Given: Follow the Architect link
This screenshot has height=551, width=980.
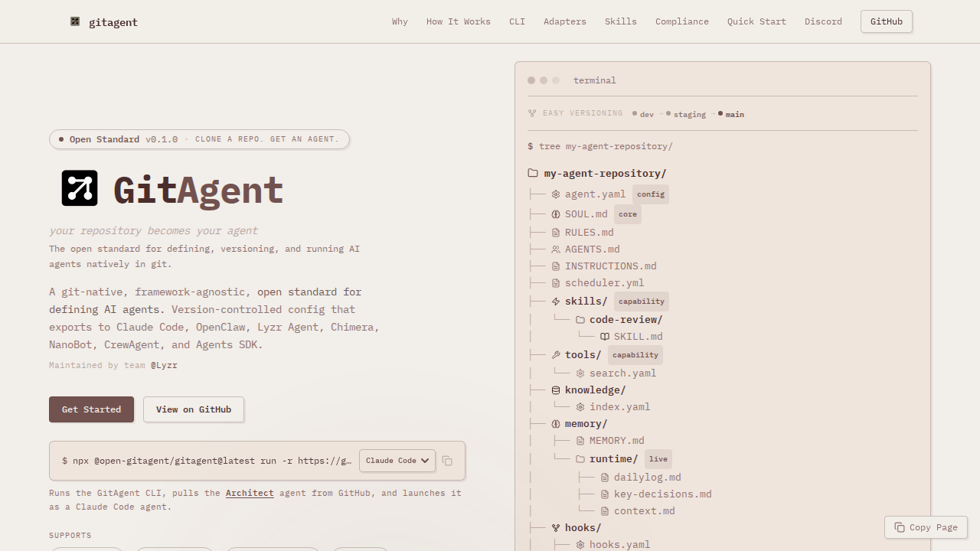Looking at the screenshot, I should (250, 493).
